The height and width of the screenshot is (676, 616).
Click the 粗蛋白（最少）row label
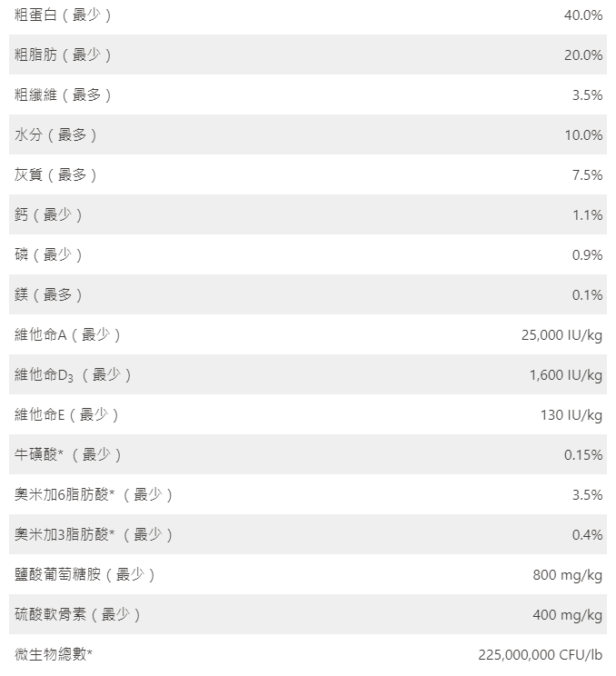64,15
